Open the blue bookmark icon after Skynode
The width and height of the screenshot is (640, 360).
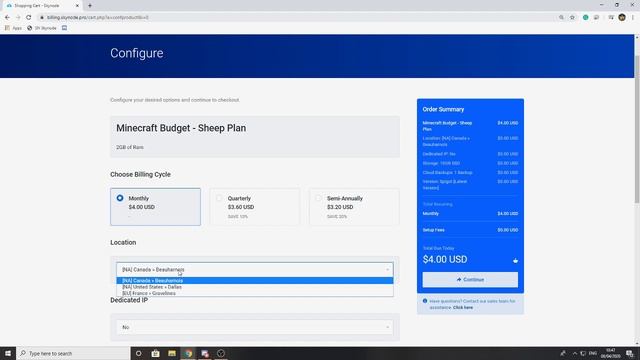[64, 28]
